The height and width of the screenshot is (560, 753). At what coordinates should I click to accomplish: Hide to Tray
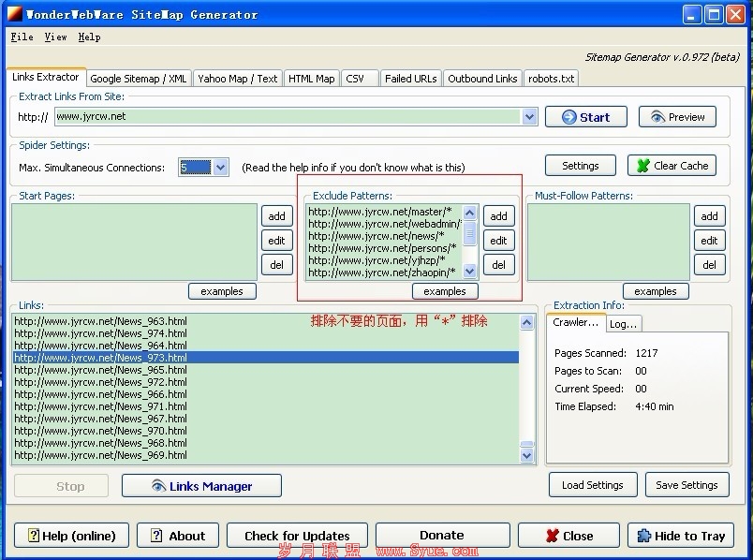(681, 536)
